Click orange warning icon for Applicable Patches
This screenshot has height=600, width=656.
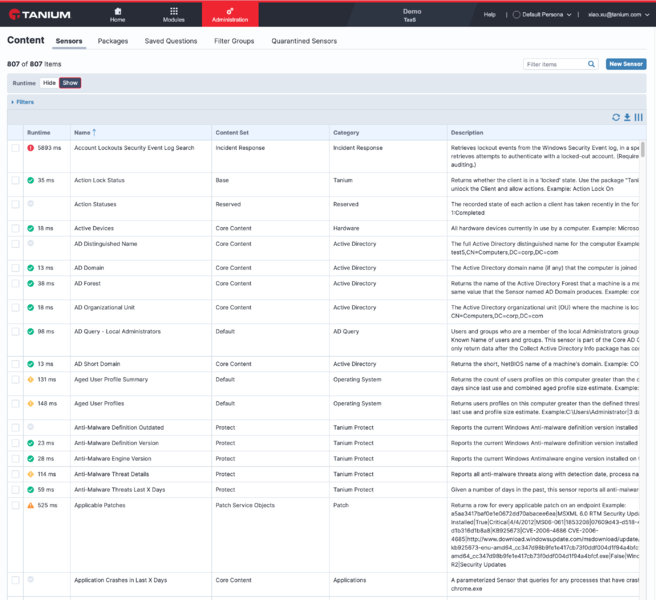click(x=31, y=505)
